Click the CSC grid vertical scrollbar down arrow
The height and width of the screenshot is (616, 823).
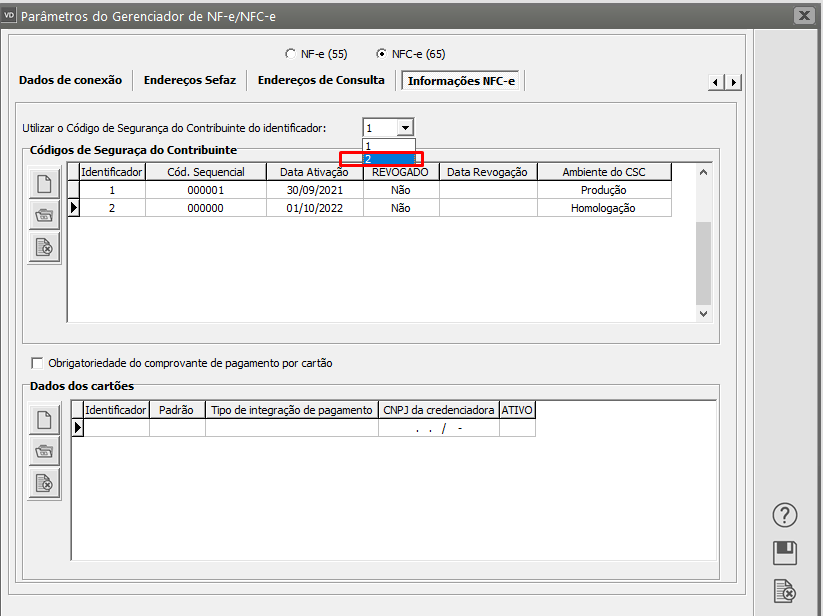703,313
